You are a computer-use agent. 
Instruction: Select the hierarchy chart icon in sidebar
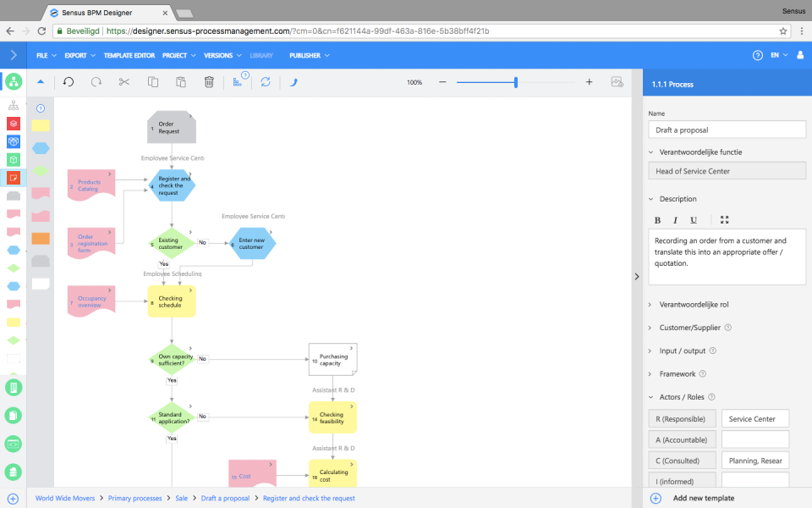14,106
